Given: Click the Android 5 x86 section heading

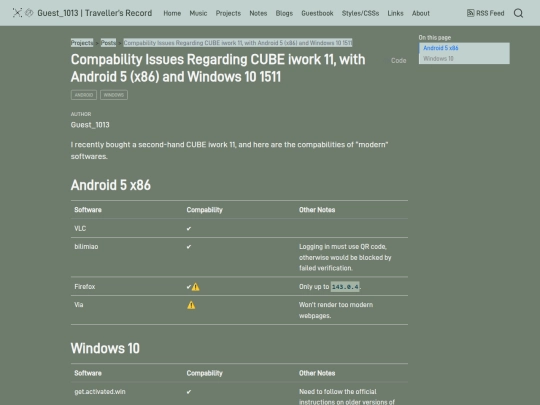Looking at the screenshot, I should [x=111, y=185].
